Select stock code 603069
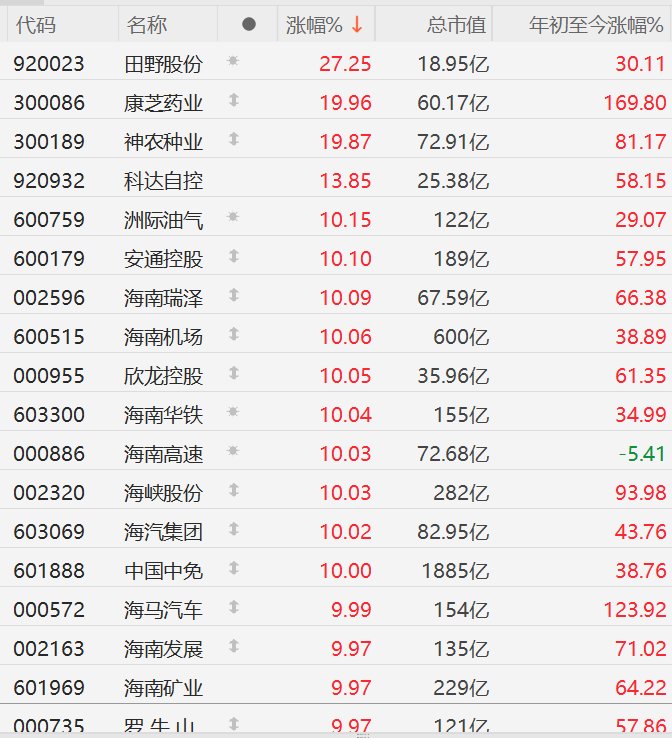This screenshot has height=738, width=672. (x=49, y=532)
